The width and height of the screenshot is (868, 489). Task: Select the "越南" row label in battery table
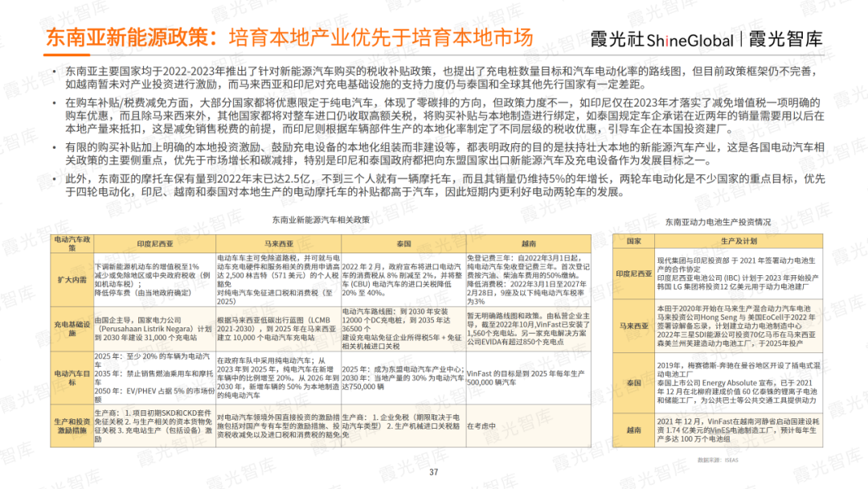(x=634, y=429)
